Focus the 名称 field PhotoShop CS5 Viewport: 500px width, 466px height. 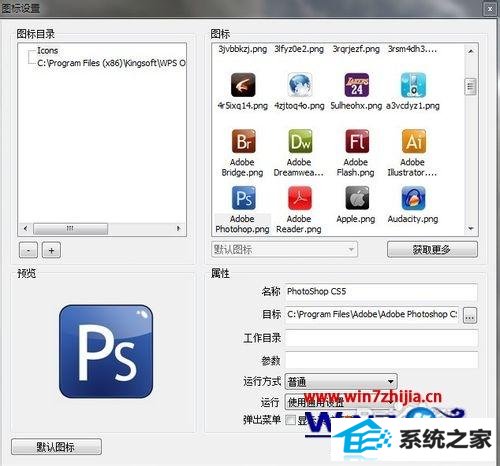[x=381, y=292]
